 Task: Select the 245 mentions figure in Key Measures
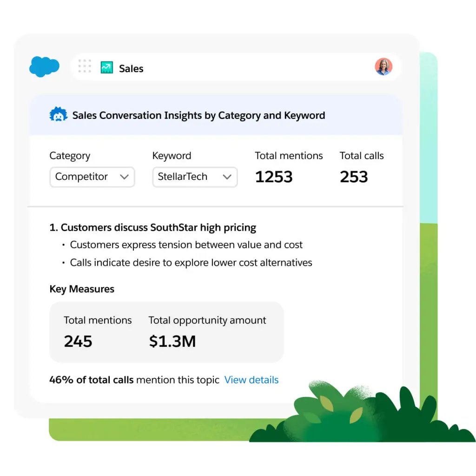[x=78, y=342]
